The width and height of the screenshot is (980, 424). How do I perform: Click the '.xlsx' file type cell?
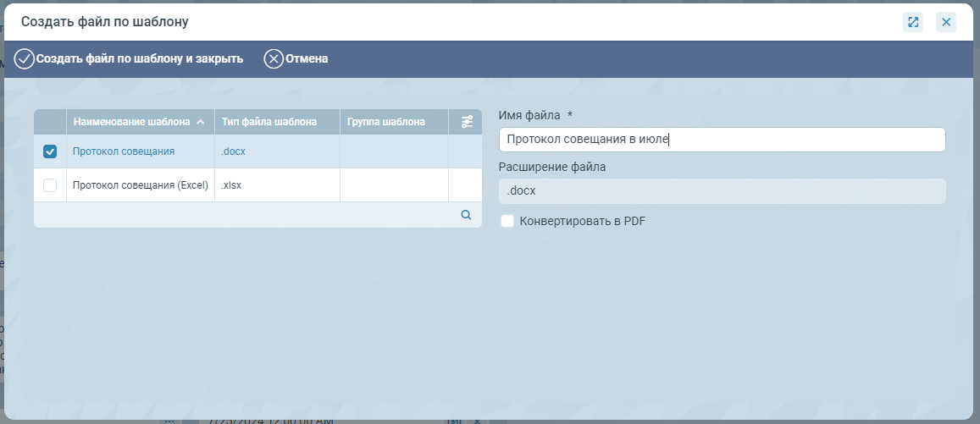[233, 185]
